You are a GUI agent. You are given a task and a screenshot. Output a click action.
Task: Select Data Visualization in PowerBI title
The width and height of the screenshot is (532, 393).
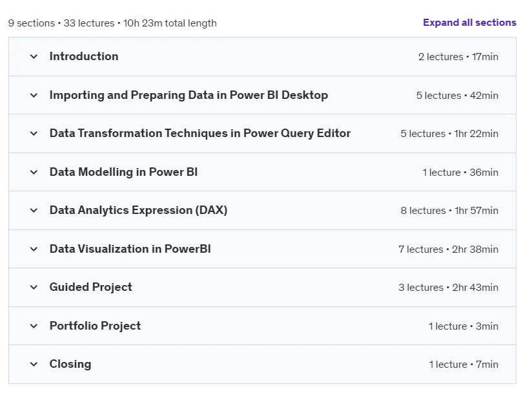tap(130, 249)
